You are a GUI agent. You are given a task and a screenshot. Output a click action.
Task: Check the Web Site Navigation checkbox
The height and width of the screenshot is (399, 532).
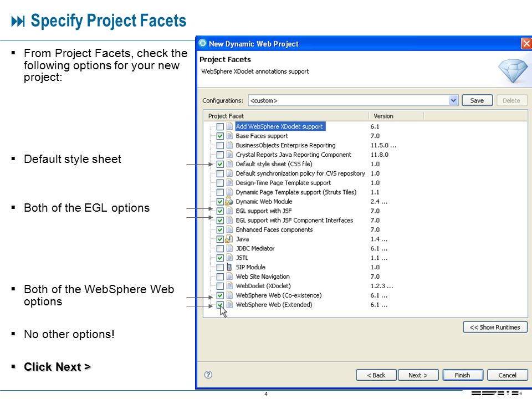pyautogui.click(x=220, y=277)
